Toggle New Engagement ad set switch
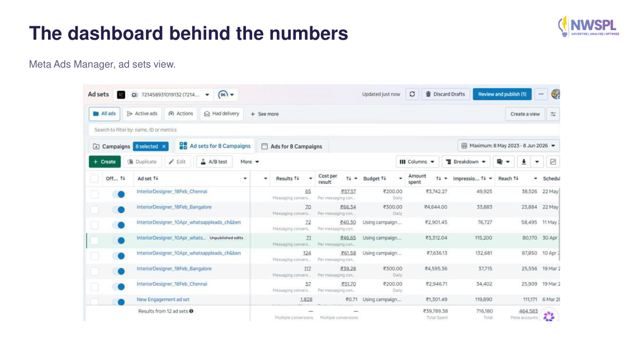 tap(119, 302)
